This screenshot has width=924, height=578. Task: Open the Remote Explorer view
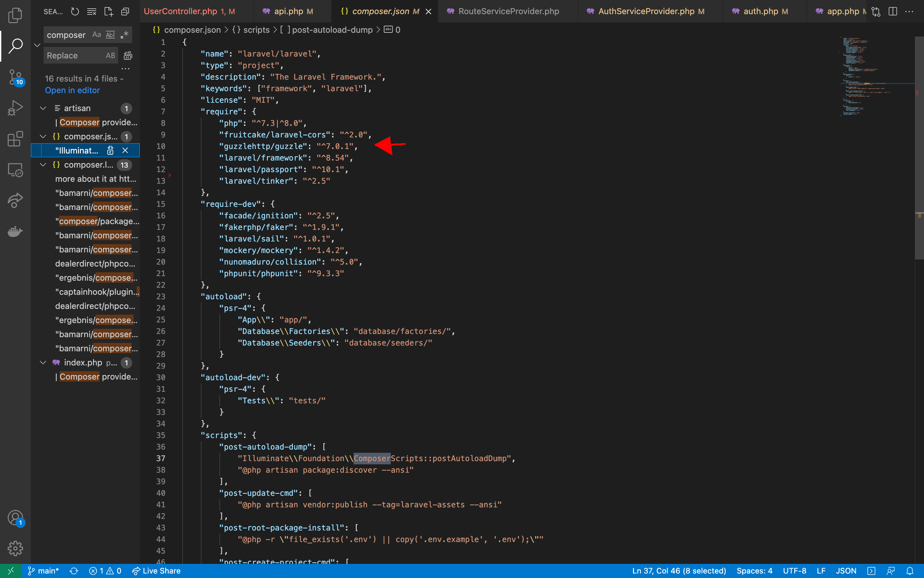pyautogui.click(x=15, y=170)
